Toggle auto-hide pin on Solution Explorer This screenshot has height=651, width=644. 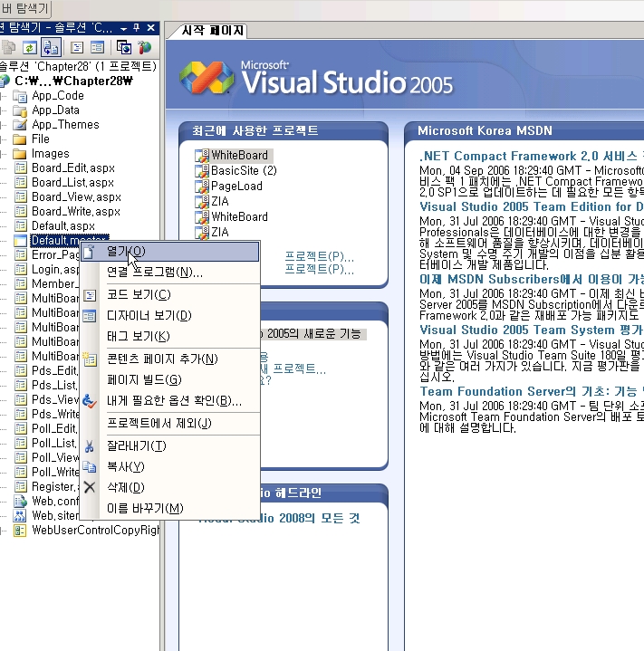[136, 28]
